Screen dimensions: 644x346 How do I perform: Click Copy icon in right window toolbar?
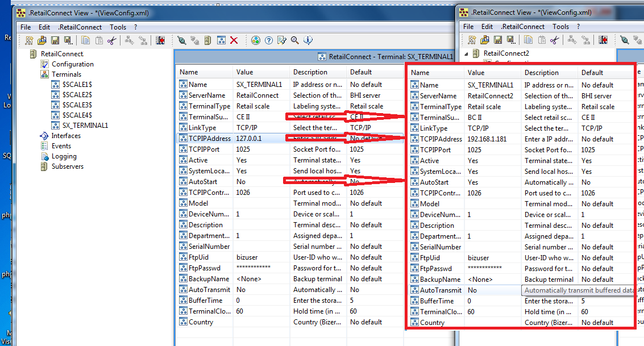coord(528,40)
